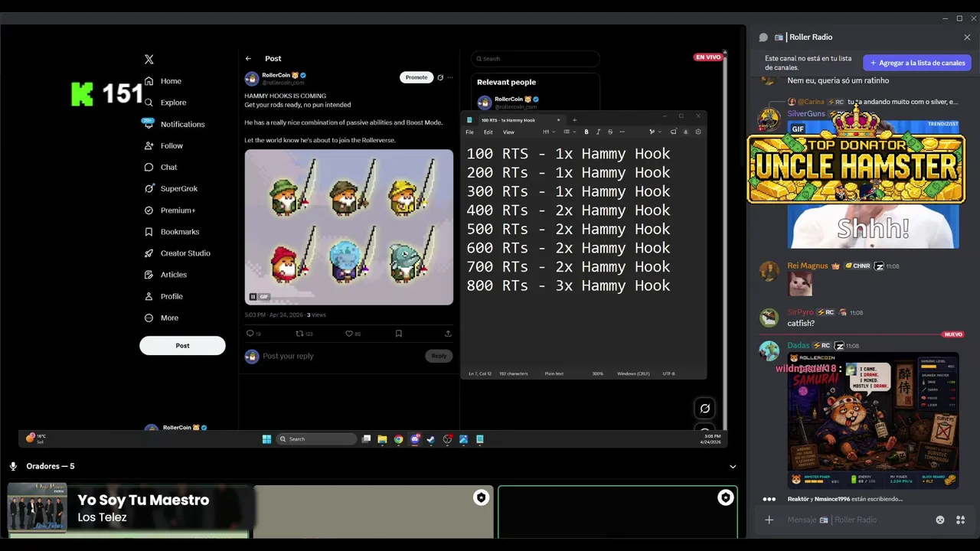Open Notepad File menu
Image resolution: width=980 pixels, height=551 pixels.
pos(469,132)
